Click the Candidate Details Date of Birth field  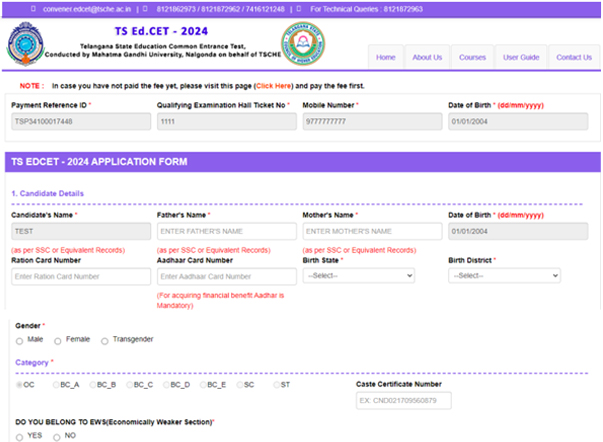tap(518, 231)
